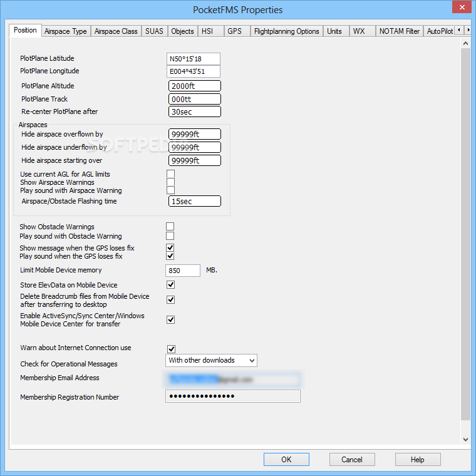
Task: Uncheck Show message when GPS loses fix
Action: tap(170, 248)
